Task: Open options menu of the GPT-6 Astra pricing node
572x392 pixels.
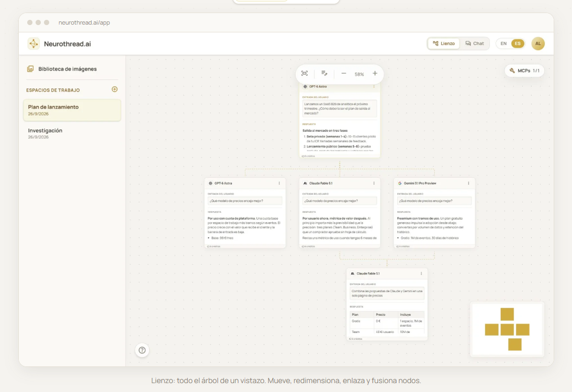Action: [279, 183]
